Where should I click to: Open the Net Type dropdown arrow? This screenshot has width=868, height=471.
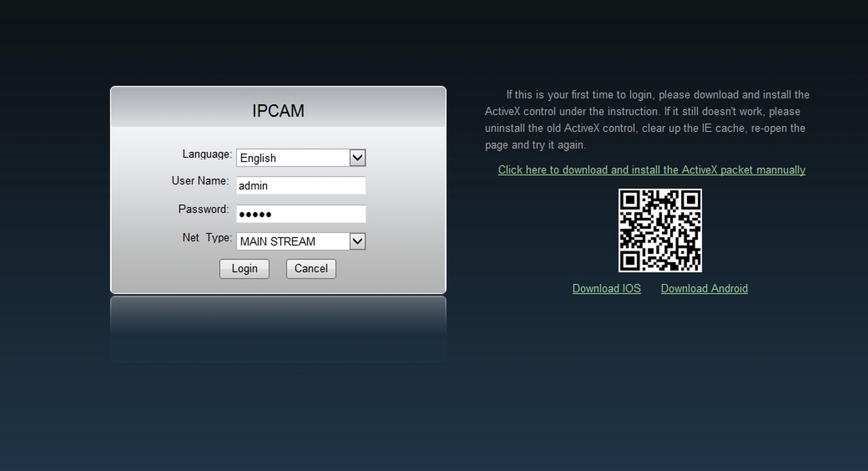pyautogui.click(x=357, y=241)
